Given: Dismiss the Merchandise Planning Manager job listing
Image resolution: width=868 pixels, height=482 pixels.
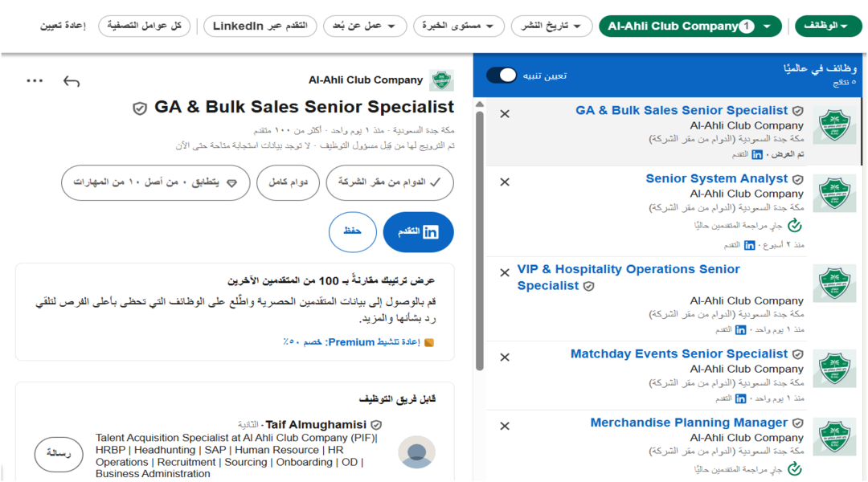Looking at the screenshot, I should tap(505, 426).
